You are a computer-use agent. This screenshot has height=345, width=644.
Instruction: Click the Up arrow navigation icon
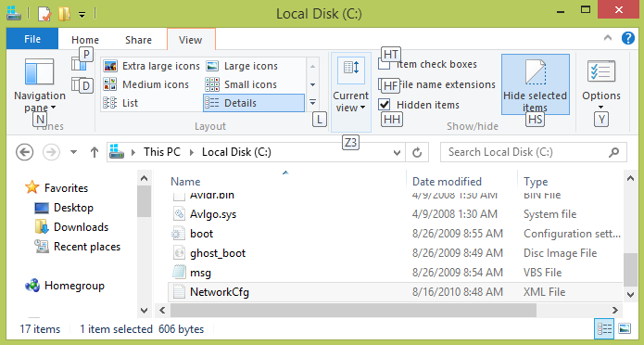[95, 152]
